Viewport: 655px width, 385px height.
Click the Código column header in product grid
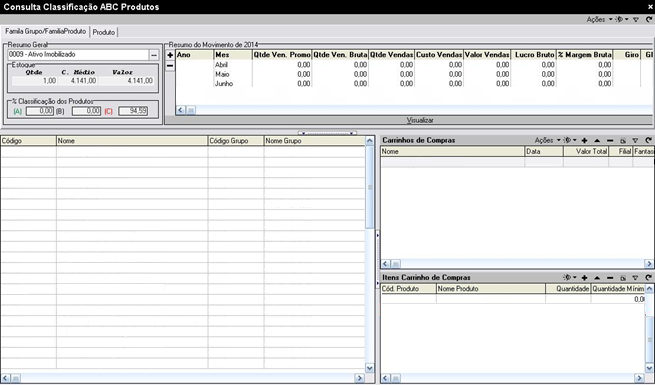coord(28,141)
